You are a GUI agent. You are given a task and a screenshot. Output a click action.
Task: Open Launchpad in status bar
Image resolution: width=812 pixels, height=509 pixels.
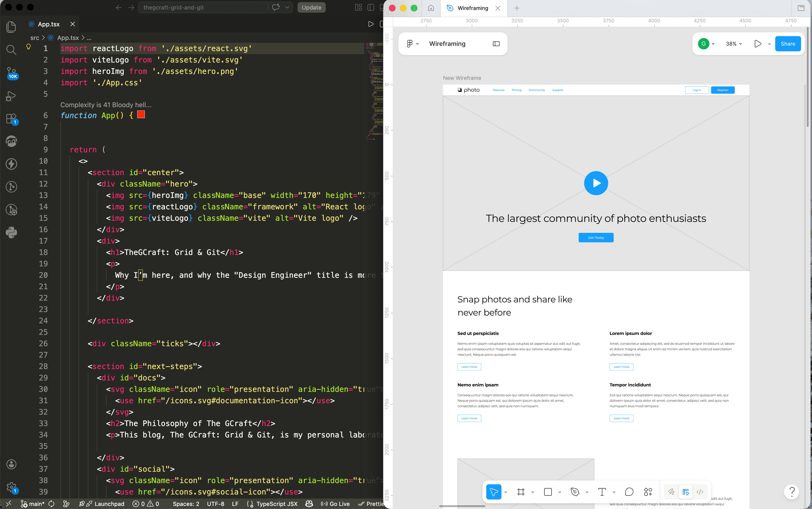pyautogui.click(x=102, y=504)
